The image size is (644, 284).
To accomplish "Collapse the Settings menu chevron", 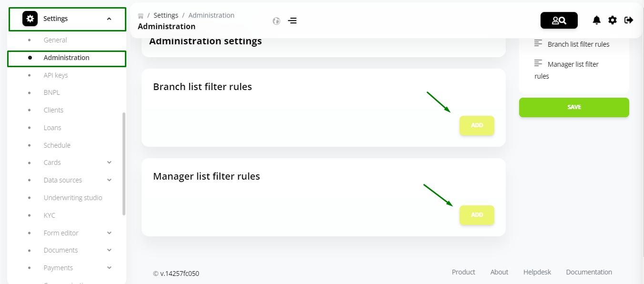I will click(109, 19).
